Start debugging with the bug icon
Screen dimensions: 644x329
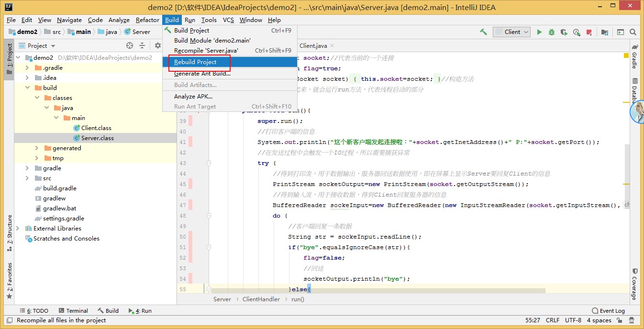(x=552, y=32)
